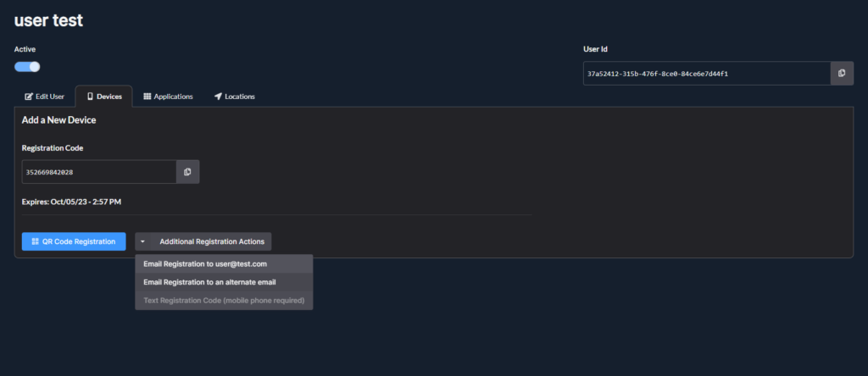868x376 pixels.
Task: Open the Edit User tab
Action: (x=45, y=97)
